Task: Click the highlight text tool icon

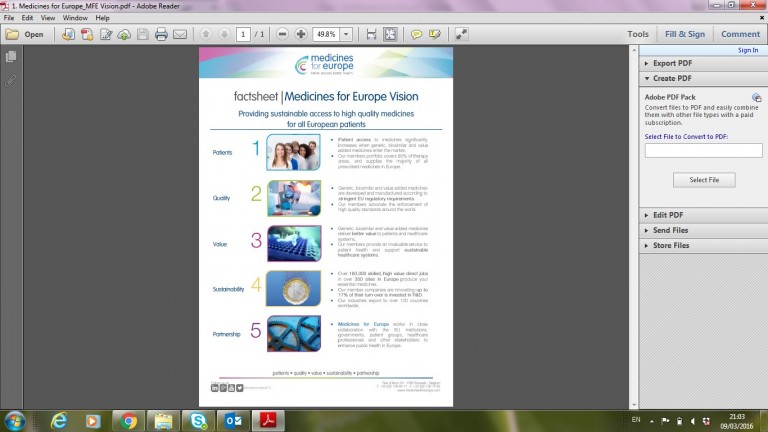Action: coord(435,34)
